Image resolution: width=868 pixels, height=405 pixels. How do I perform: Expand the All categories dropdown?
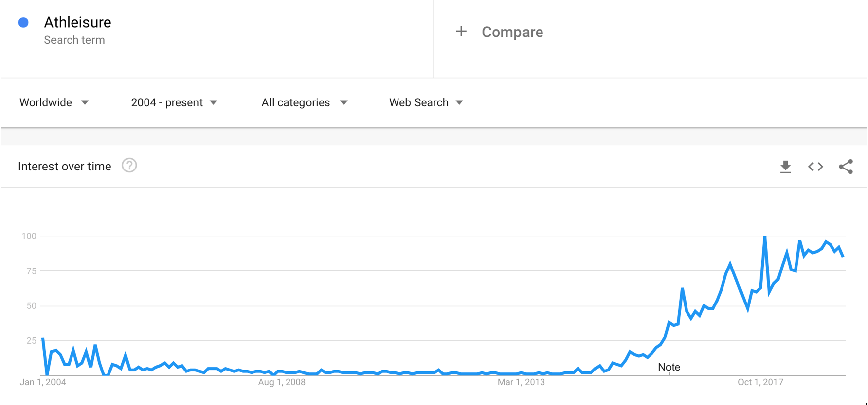304,102
